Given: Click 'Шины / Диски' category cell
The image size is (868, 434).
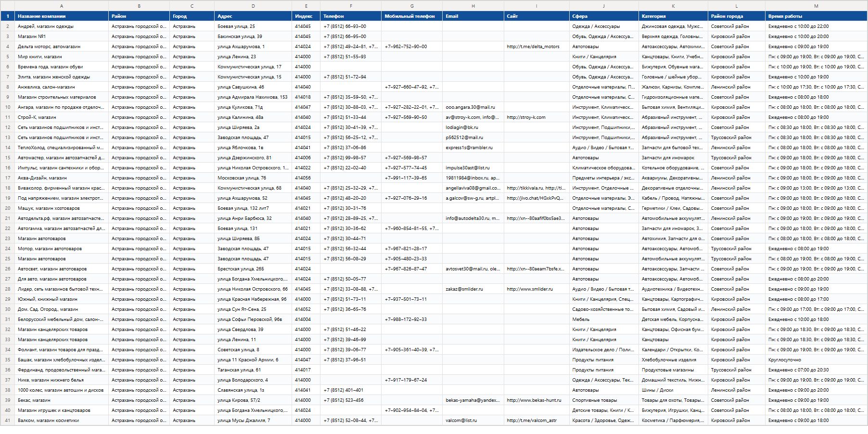Looking at the screenshot, I should point(673,390).
